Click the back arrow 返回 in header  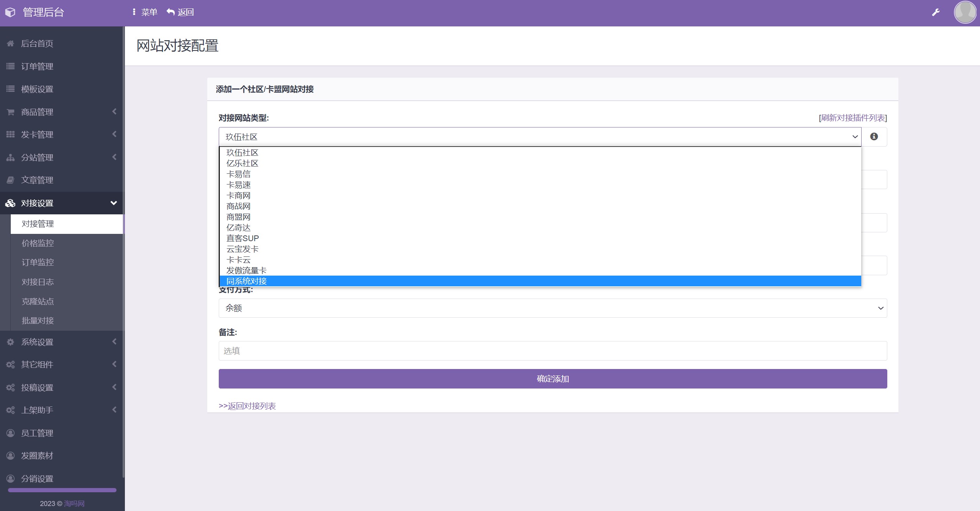click(x=180, y=12)
